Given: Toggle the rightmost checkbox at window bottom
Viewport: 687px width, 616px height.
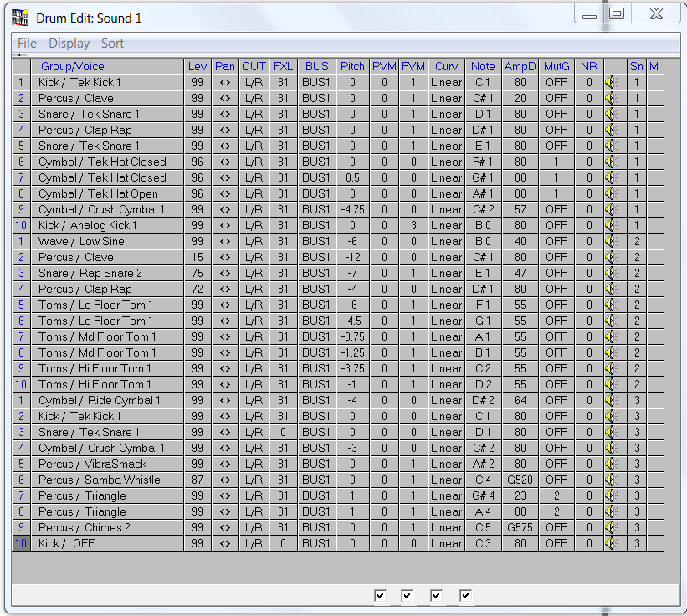Looking at the screenshot, I should coord(465,595).
